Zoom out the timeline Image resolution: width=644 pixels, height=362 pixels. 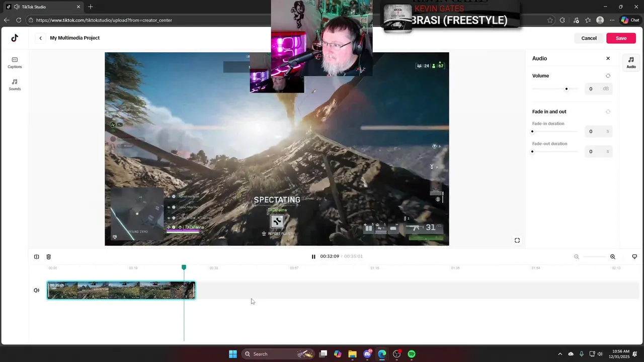pos(577,257)
